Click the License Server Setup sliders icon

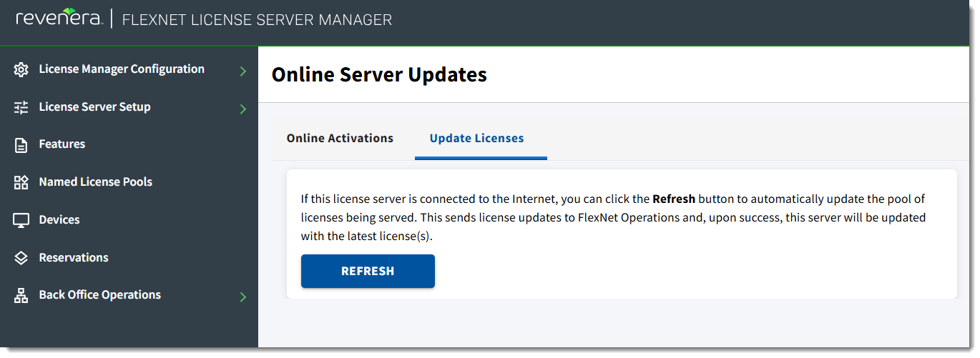click(x=21, y=107)
